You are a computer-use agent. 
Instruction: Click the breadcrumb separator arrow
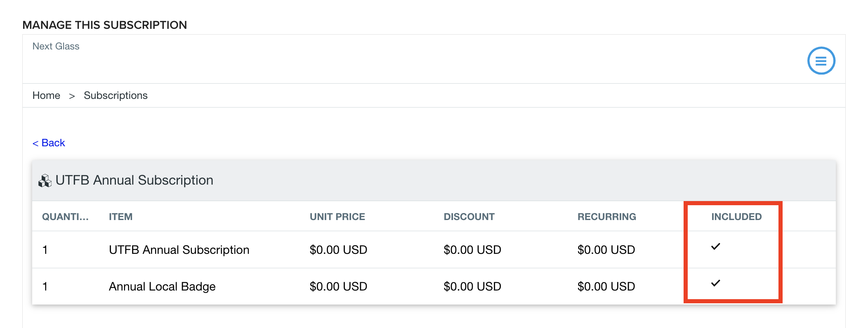point(72,96)
